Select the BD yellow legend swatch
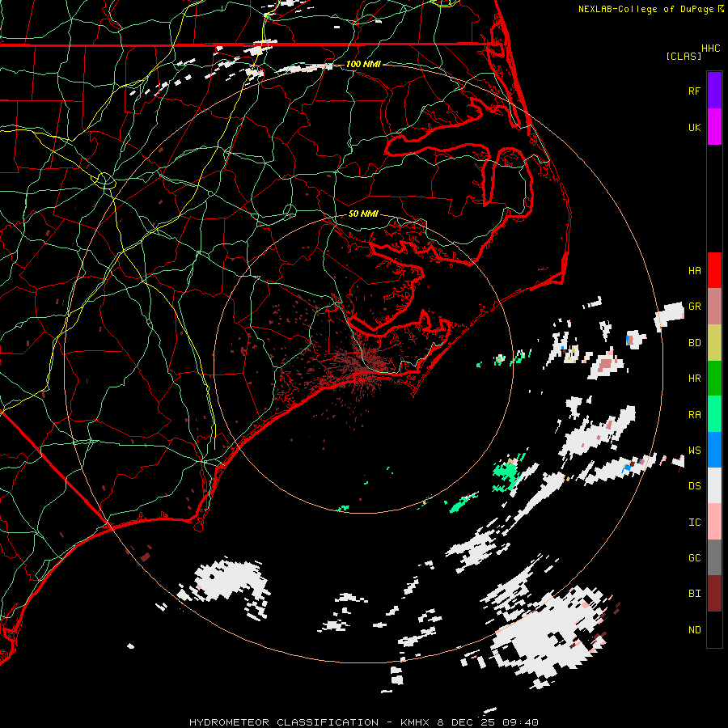 click(x=714, y=343)
